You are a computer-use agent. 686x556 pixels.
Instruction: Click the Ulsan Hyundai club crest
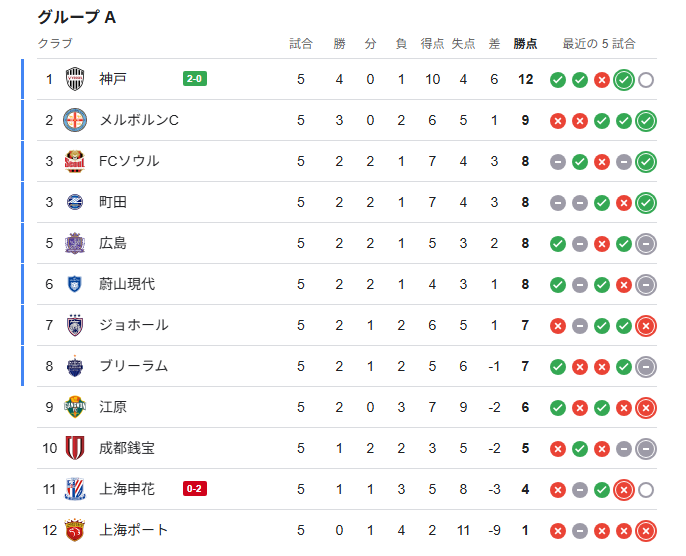click(x=75, y=284)
